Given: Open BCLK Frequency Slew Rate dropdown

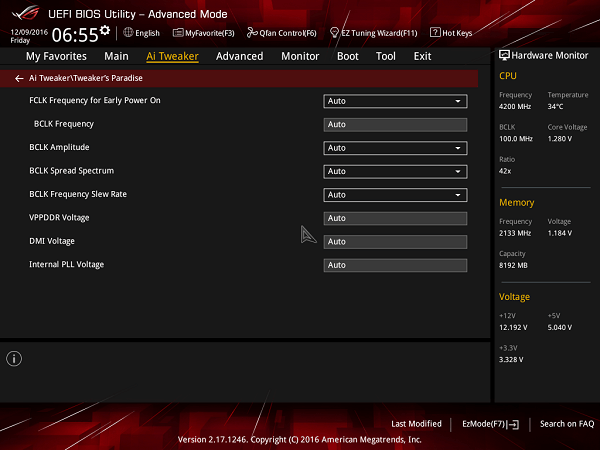Looking at the screenshot, I should click(395, 195).
